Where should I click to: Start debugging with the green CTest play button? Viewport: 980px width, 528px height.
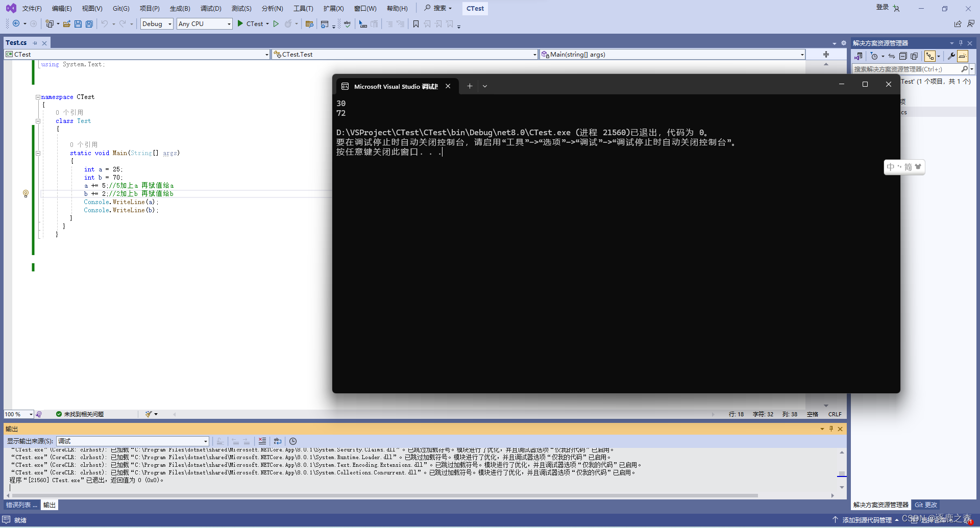(x=253, y=23)
